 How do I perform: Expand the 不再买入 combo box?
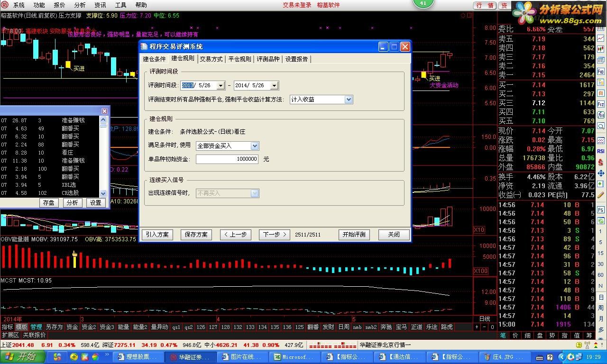(x=255, y=193)
